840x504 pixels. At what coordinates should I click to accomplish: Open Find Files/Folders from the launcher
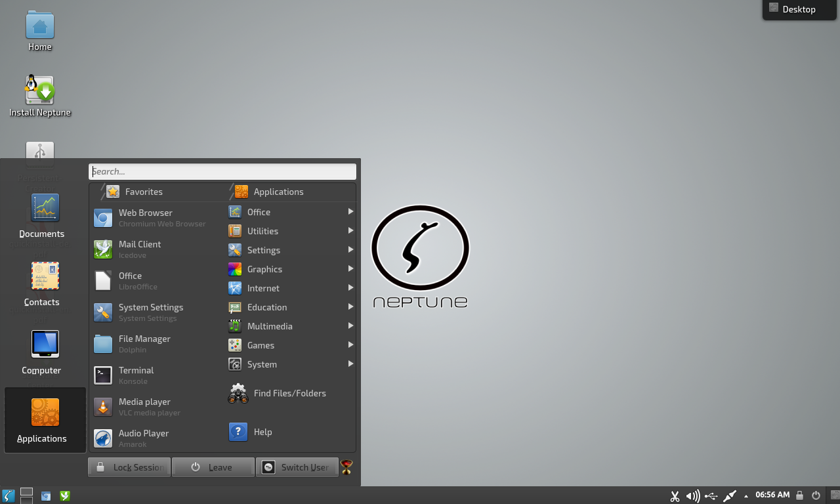[x=291, y=393]
